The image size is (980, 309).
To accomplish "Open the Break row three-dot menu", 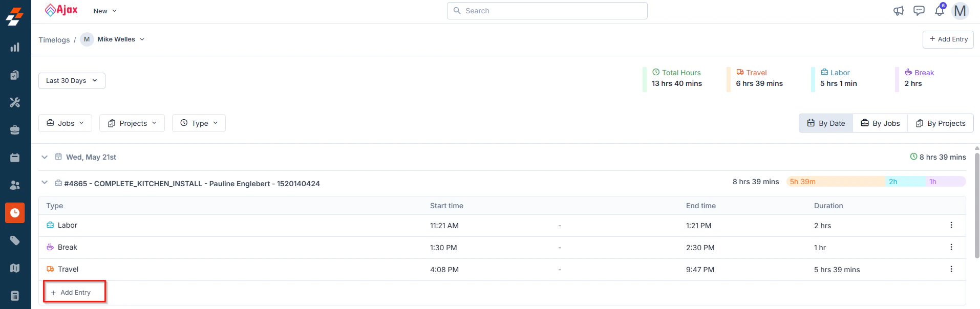I will click(951, 247).
